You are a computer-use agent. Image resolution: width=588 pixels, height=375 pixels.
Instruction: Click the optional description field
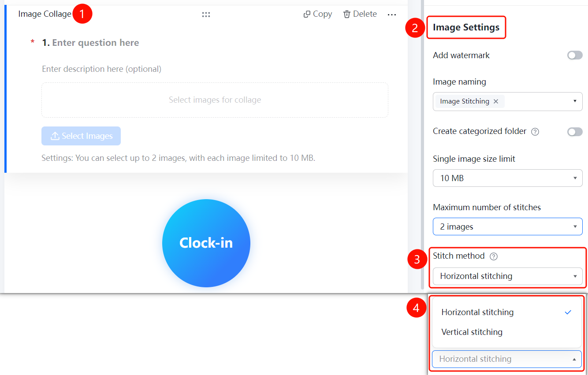102,69
